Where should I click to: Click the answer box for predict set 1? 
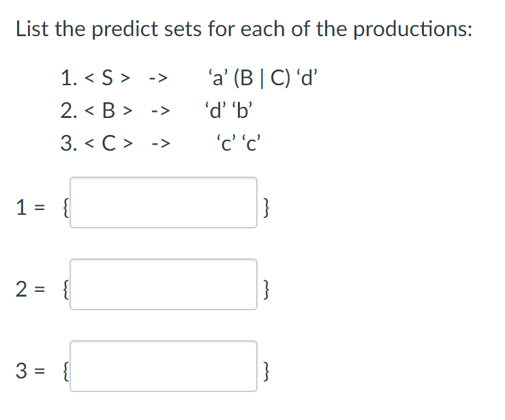click(x=164, y=202)
